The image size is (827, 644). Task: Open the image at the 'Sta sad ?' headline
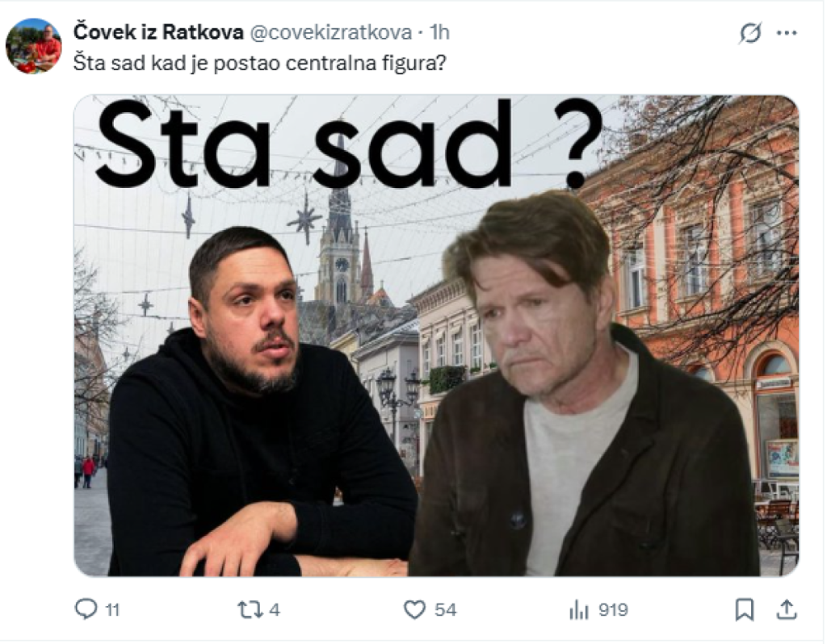point(348,144)
